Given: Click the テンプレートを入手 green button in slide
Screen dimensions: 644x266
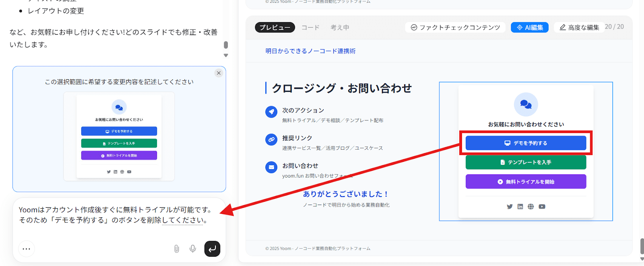Looking at the screenshot, I should [x=526, y=162].
